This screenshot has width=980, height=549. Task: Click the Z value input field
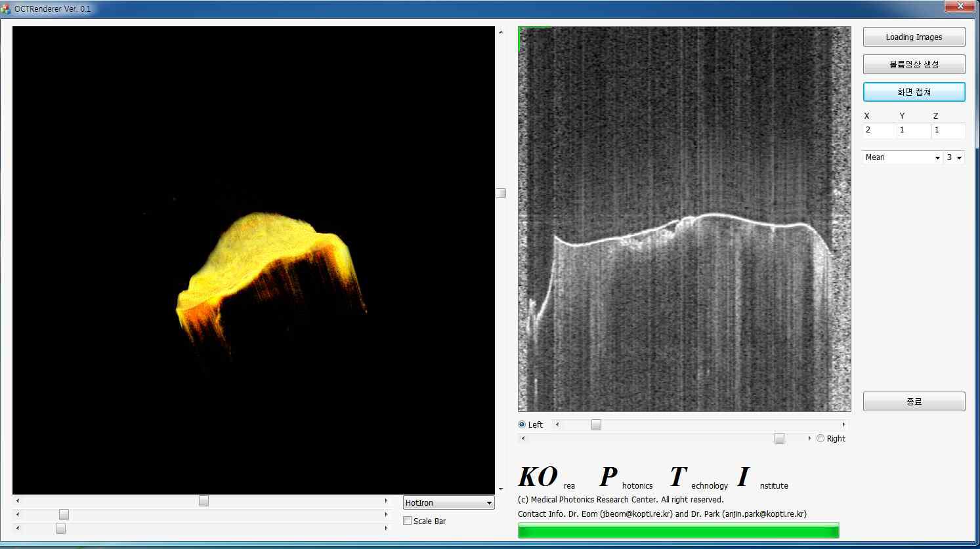948,130
